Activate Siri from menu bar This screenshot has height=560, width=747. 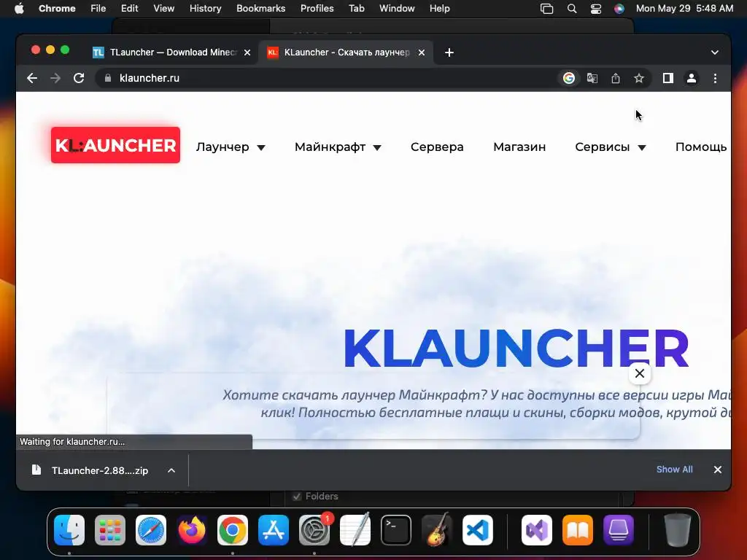(619, 9)
